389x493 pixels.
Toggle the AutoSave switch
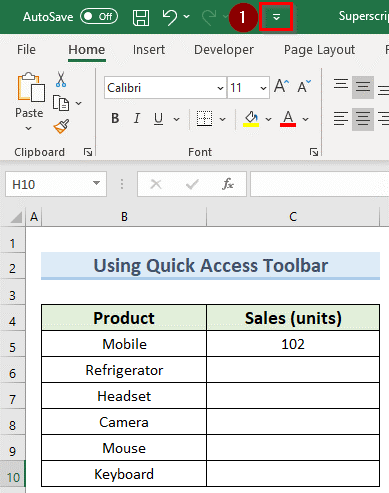(99, 17)
